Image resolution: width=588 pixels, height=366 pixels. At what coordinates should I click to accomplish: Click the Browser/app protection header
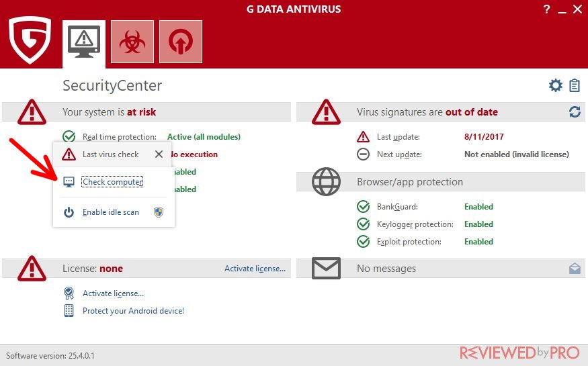(410, 182)
